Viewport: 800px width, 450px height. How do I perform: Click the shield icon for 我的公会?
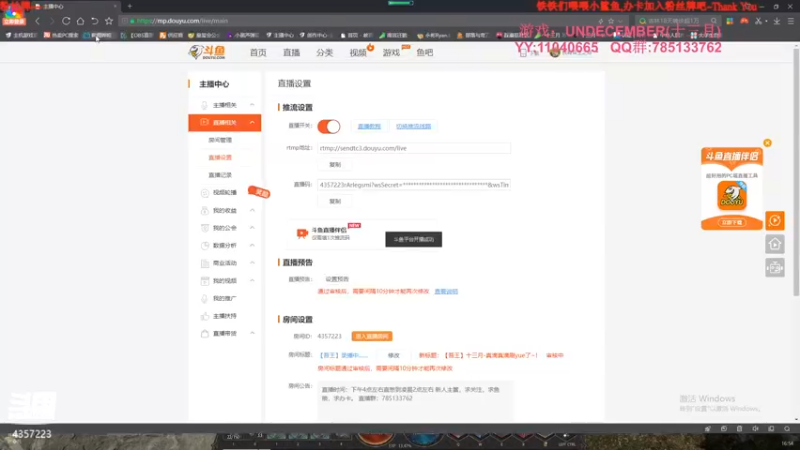coord(205,228)
